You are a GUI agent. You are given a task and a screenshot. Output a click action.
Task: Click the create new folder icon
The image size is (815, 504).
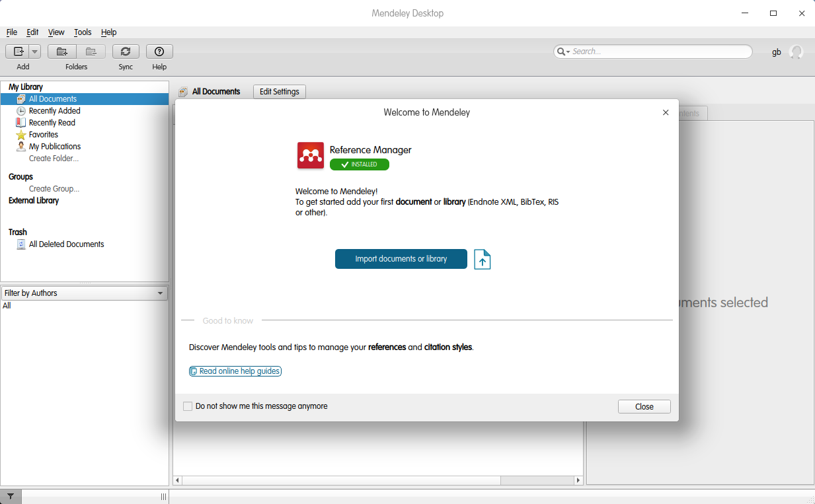(62, 52)
